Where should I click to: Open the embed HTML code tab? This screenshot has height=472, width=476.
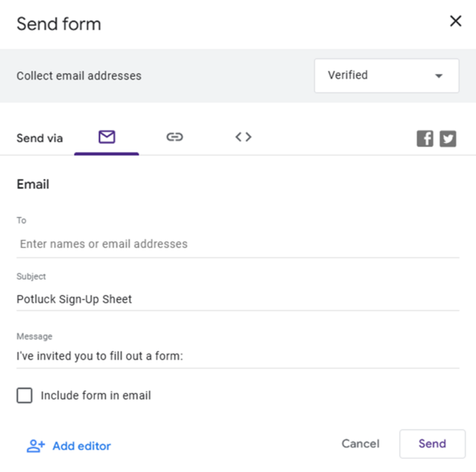[x=243, y=137]
